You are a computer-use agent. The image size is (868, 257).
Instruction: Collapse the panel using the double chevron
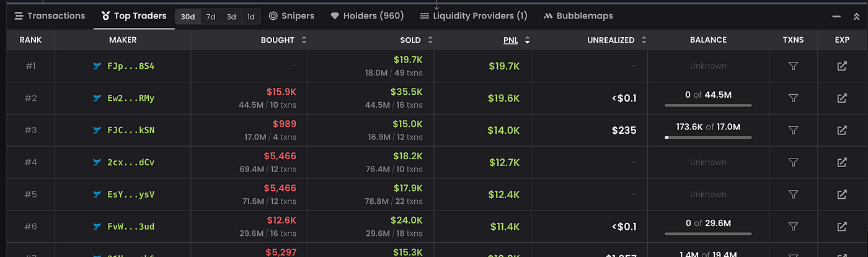click(856, 17)
